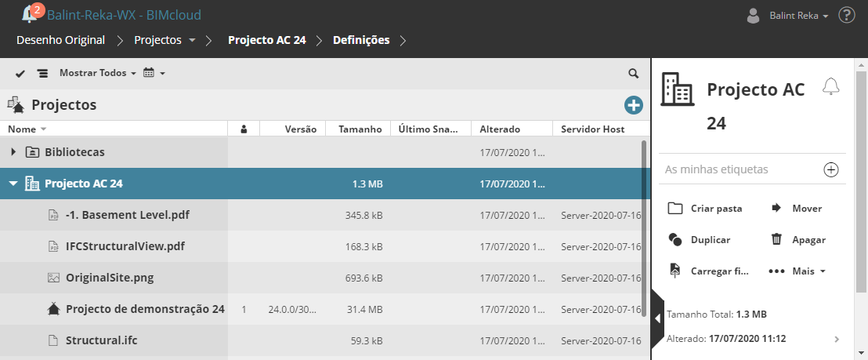868x360 pixels.
Task: Click the search magnifier icon
Action: click(633, 73)
